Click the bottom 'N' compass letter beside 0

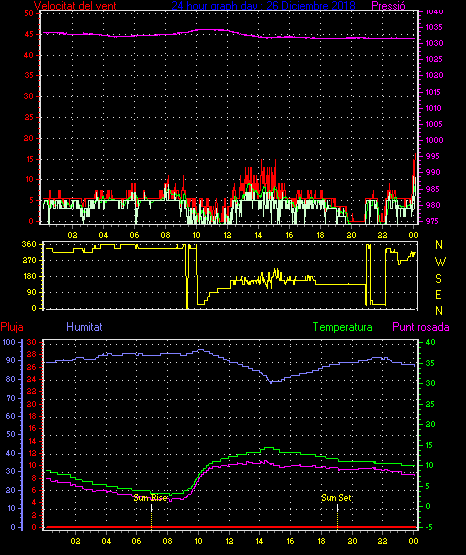(439, 311)
